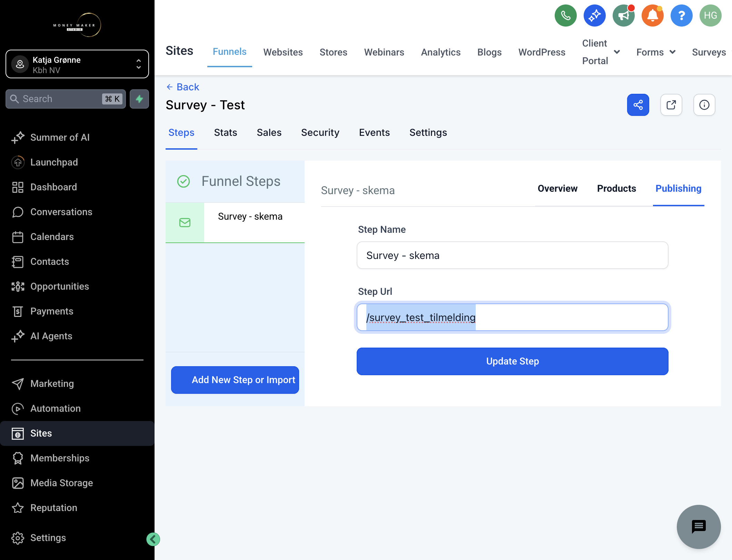The width and height of the screenshot is (732, 560).
Task: Select the Survey - skema funnel step
Action: coord(235,222)
